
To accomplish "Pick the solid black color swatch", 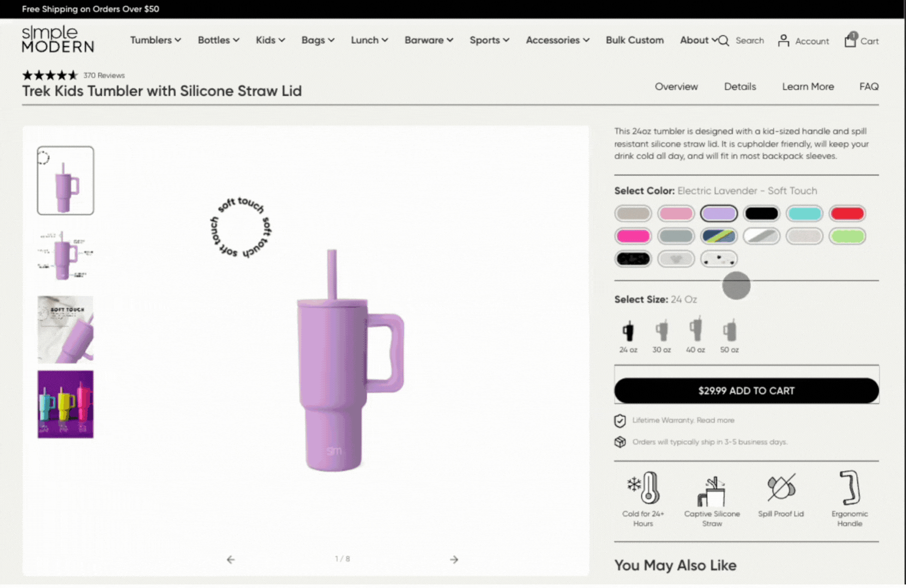I will tap(762, 213).
